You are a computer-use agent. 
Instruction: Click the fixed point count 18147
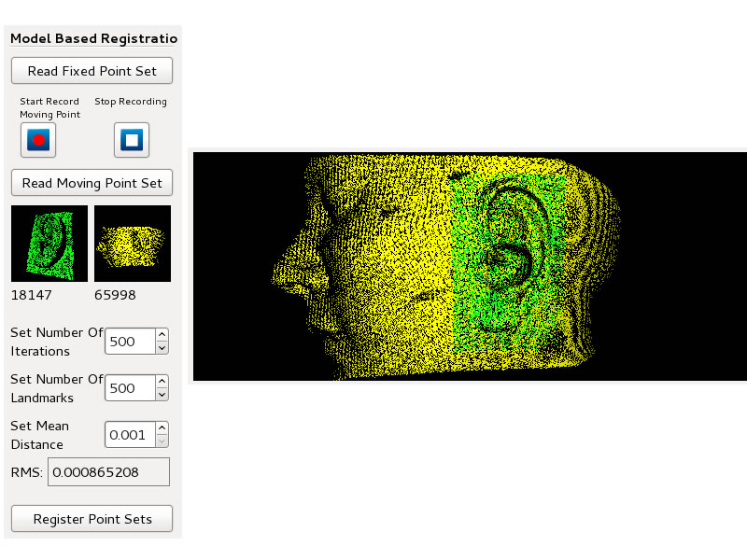click(x=32, y=295)
